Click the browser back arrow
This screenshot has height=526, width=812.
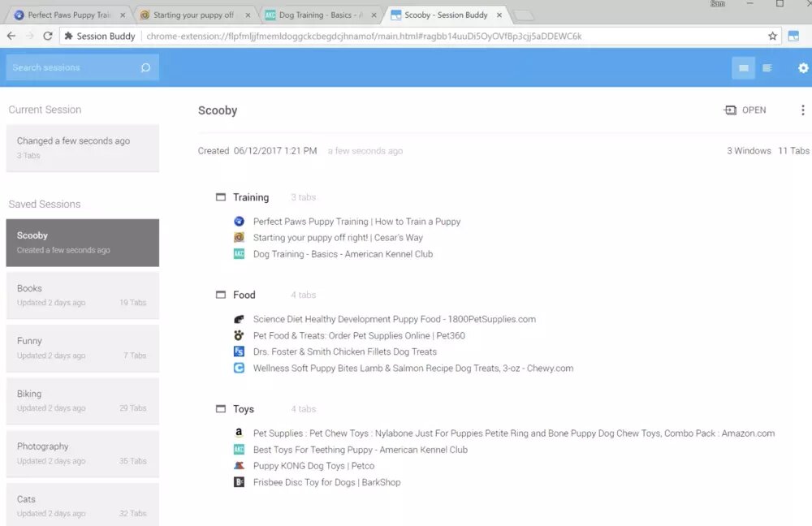11,36
